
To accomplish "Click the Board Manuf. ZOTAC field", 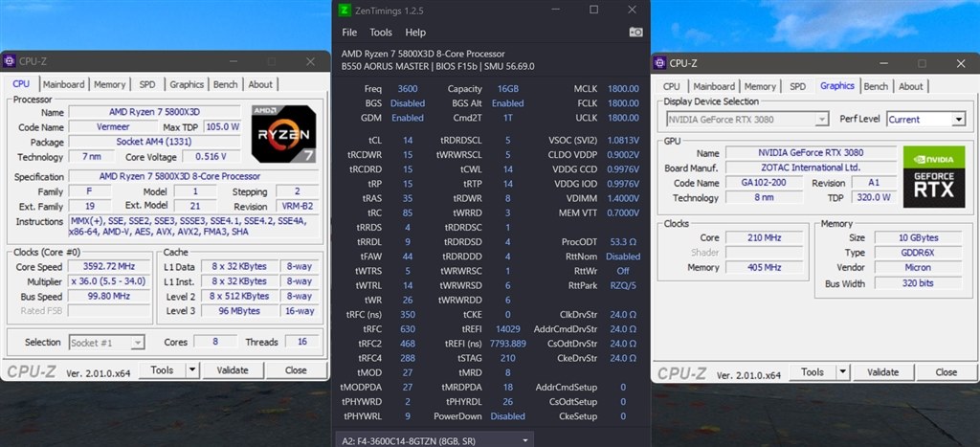I will (x=809, y=168).
